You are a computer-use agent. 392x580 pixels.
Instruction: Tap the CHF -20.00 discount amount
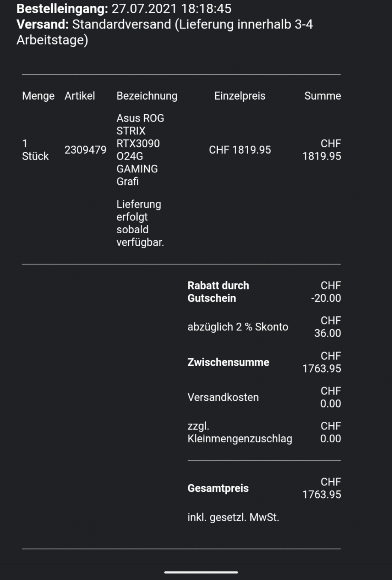pos(325,292)
